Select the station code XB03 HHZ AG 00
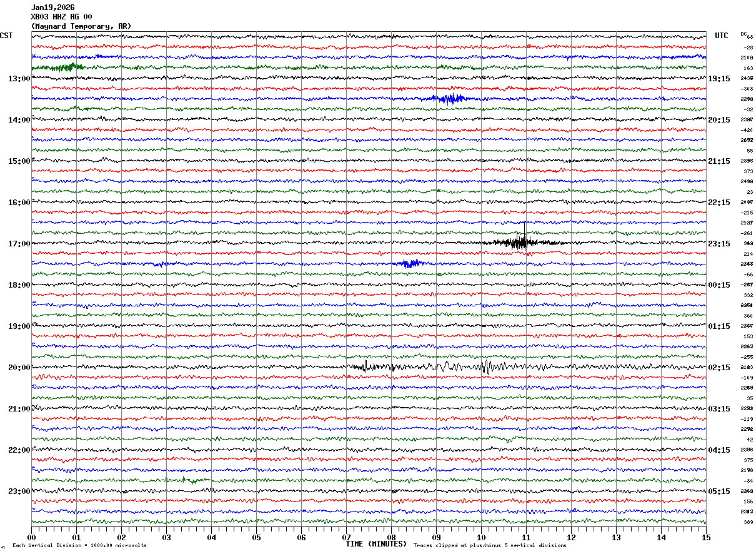 point(61,17)
